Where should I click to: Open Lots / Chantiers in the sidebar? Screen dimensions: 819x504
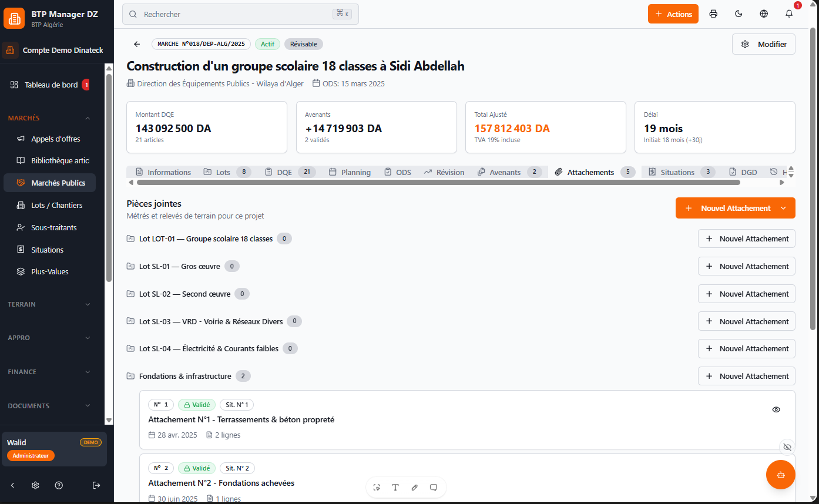(50, 205)
